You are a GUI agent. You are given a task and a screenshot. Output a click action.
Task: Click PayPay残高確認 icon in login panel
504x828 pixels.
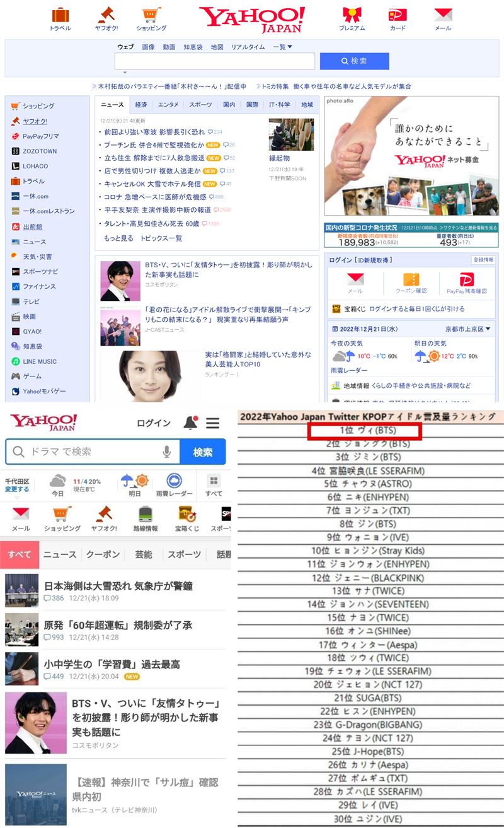pos(467,280)
